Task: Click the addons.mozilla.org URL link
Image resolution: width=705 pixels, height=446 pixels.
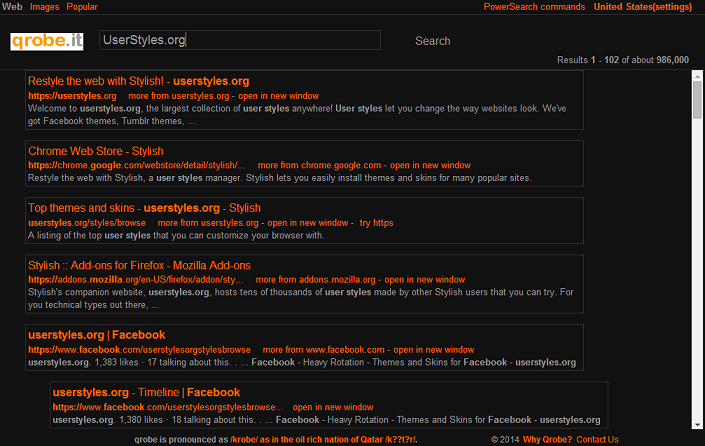Action: 136,279
